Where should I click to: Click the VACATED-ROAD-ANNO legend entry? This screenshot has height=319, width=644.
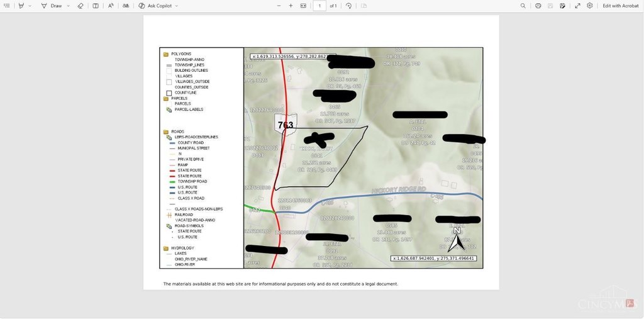195,220
